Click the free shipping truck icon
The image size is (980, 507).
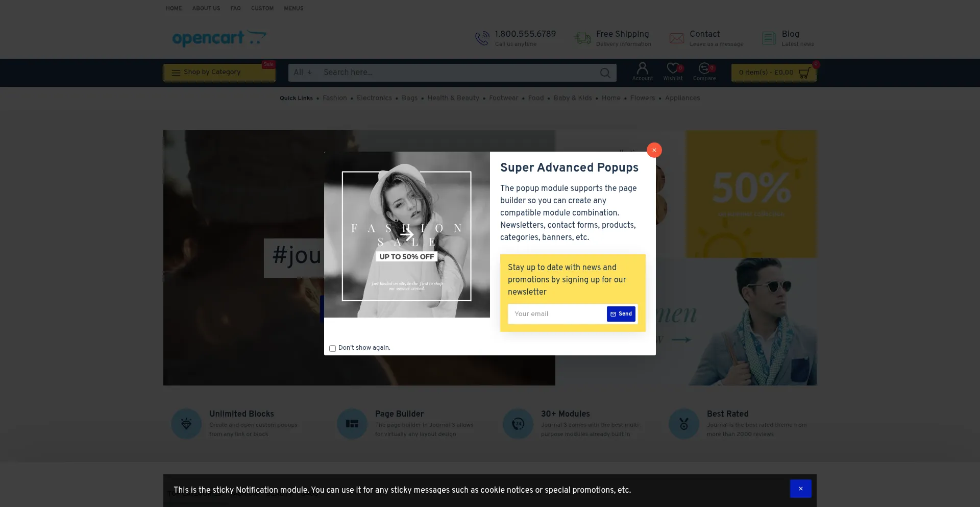click(582, 38)
